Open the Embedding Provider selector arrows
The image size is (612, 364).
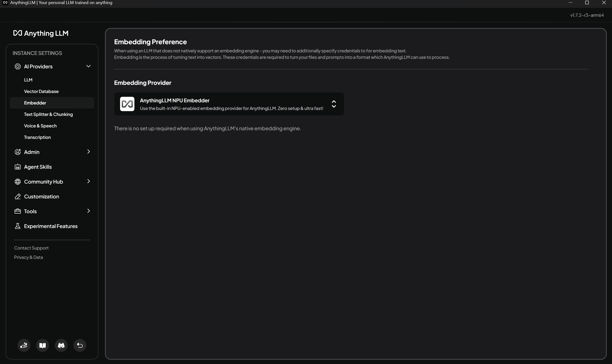coord(334,104)
